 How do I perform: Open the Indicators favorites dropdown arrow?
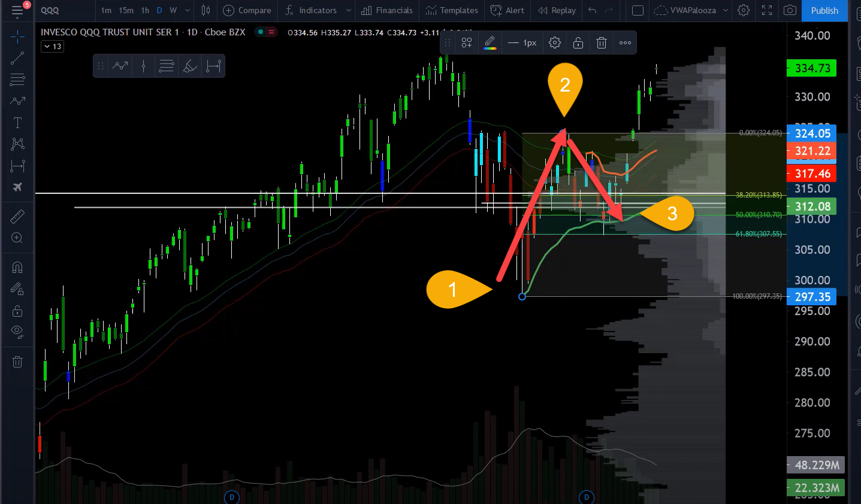coord(348,10)
